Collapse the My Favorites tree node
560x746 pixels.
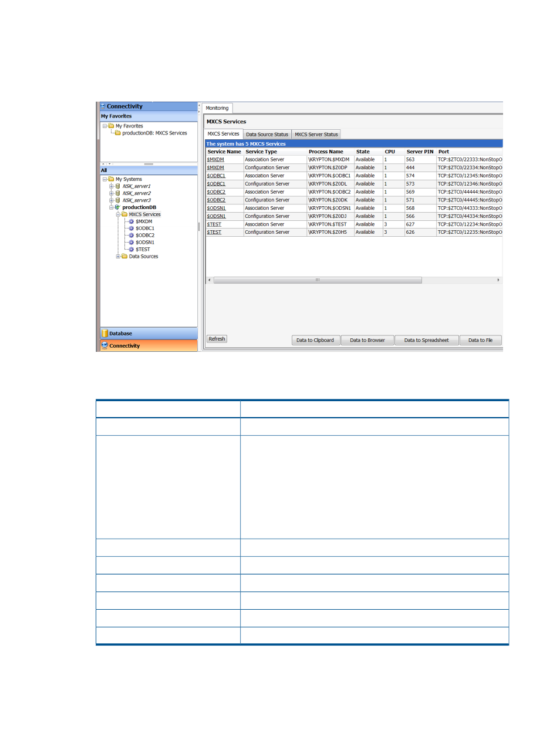(104, 126)
